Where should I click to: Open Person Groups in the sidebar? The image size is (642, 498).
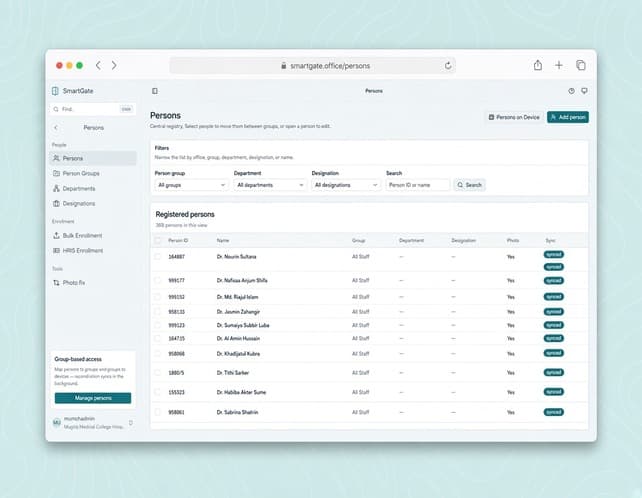pyautogui.click(x=93, y=173)
